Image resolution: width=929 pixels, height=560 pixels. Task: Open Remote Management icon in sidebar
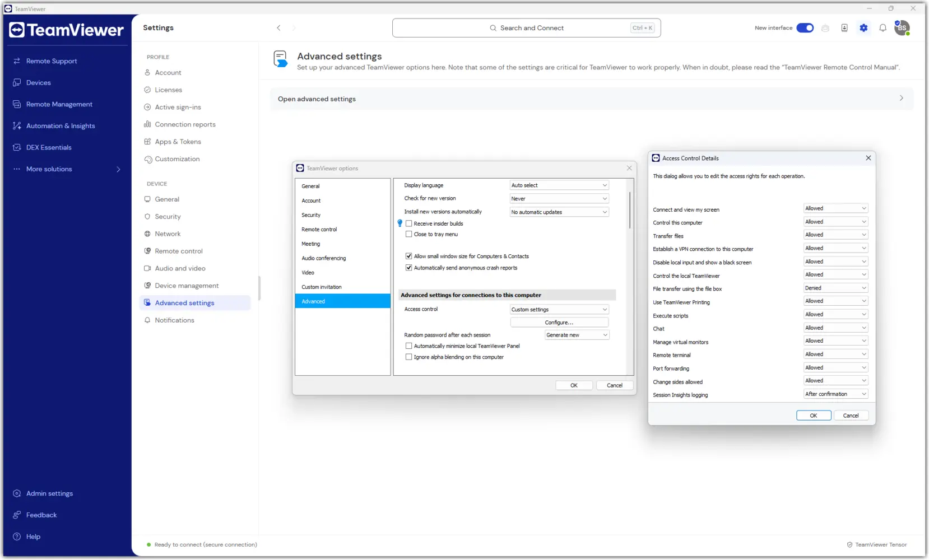17,104
